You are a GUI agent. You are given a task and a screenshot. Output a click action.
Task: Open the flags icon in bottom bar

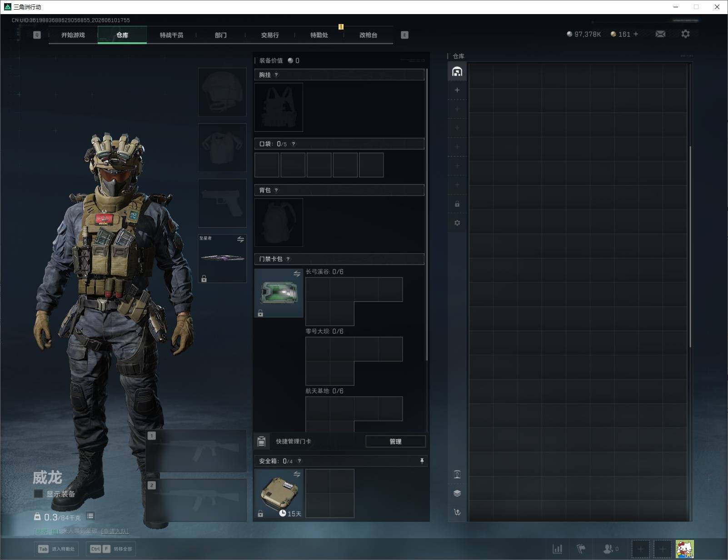[x=581, y=549]
